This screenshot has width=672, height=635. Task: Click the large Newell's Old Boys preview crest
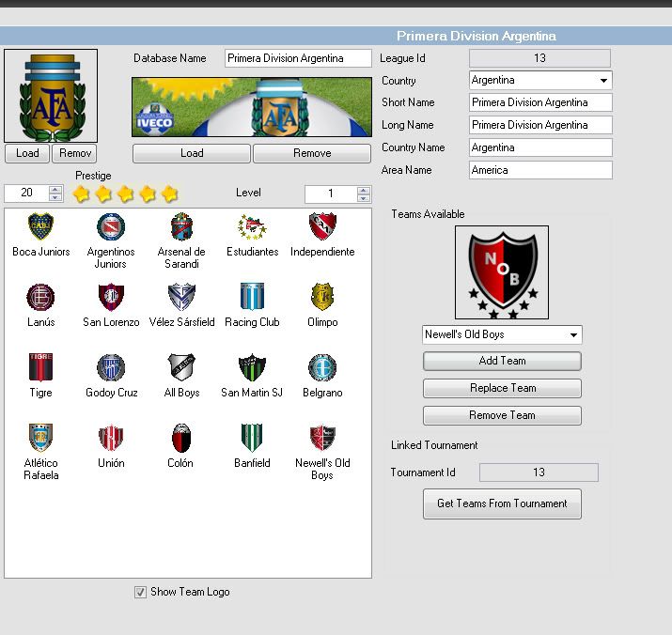(502, 272)
